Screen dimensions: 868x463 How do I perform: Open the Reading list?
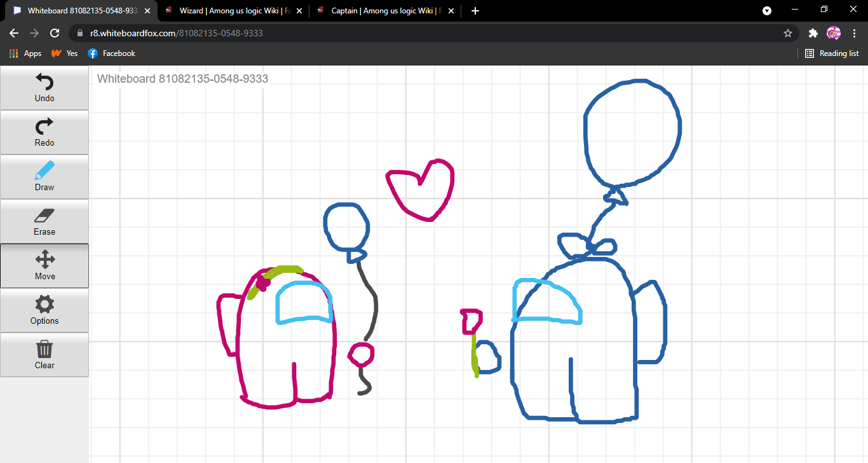click(x=832, y=53)
